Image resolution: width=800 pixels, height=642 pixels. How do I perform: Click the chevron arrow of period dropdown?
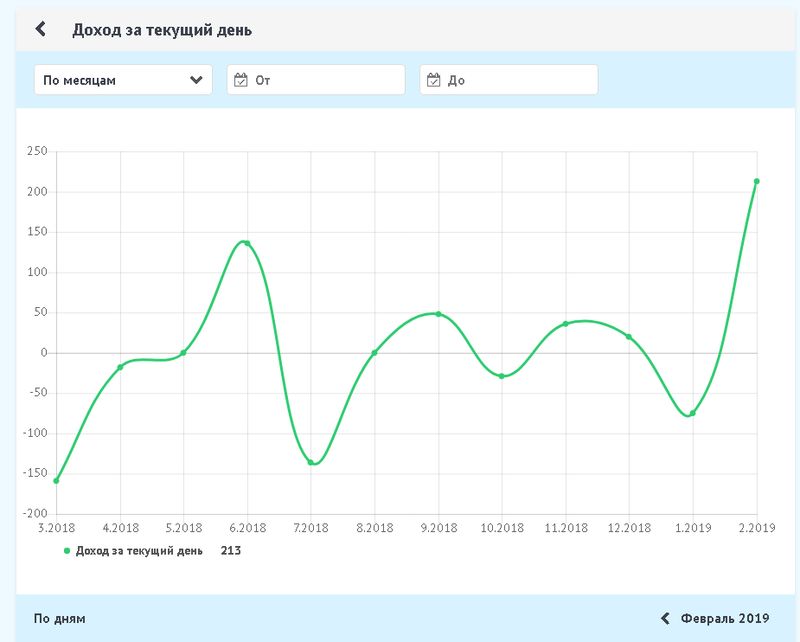click(196, 80)
